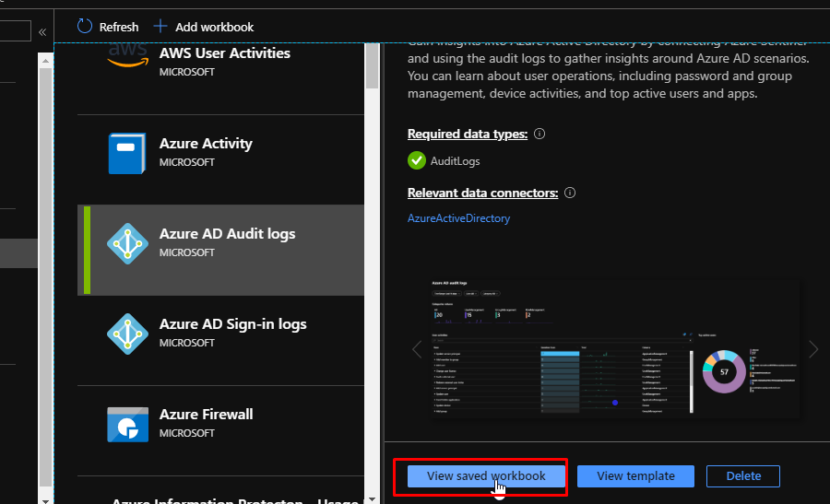This screenshot has height=504, width=830.
Task: Click the Azure AD Sign-in logs icon
Action: pyautogui.click(x=127, y=334)
